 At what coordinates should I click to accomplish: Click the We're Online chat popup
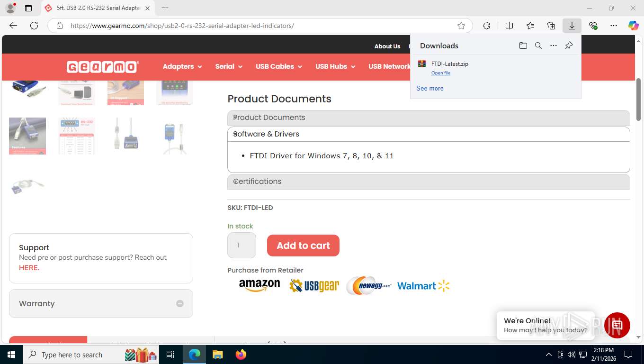point(545,325)
